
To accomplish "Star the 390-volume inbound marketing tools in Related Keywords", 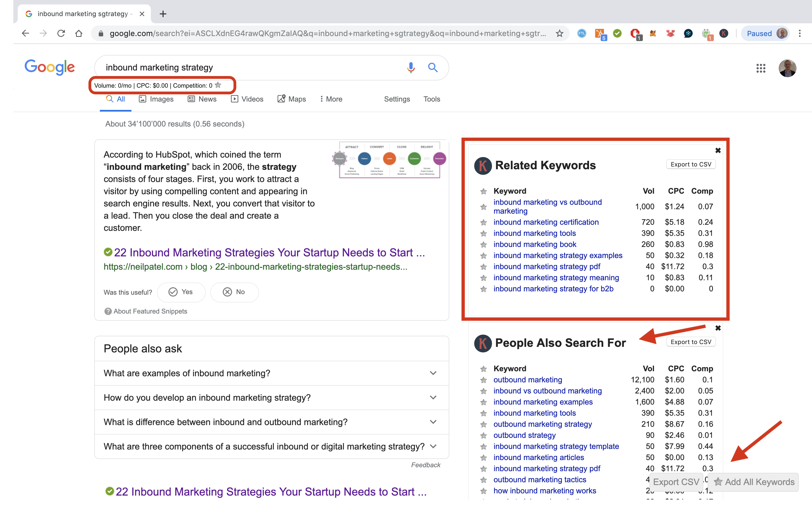I will pos(483,234).
